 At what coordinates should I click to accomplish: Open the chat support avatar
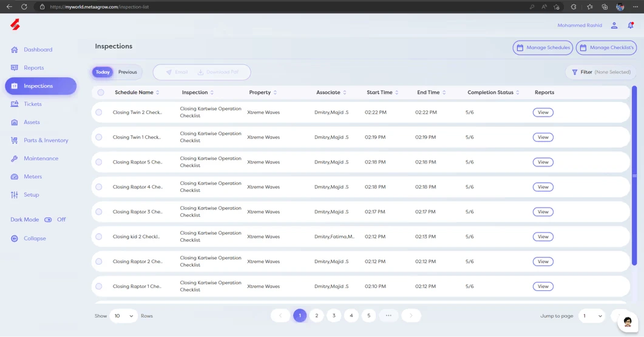point(628,322)
